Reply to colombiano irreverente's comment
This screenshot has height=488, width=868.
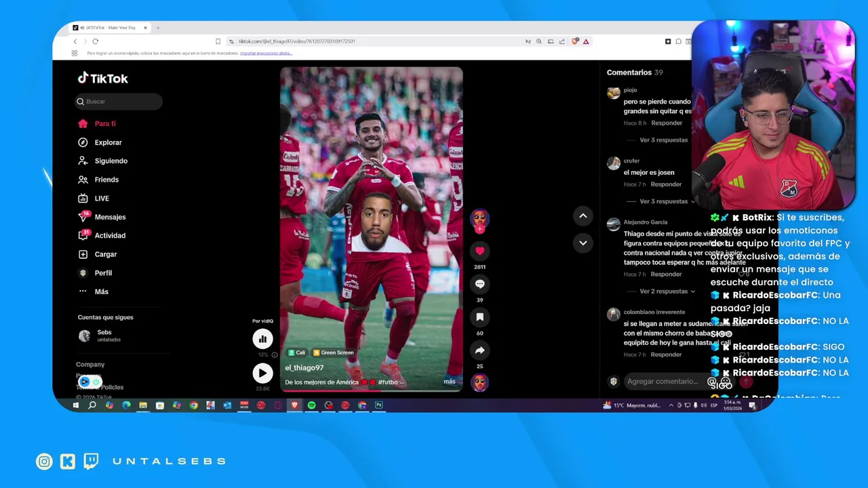point(666,354)
